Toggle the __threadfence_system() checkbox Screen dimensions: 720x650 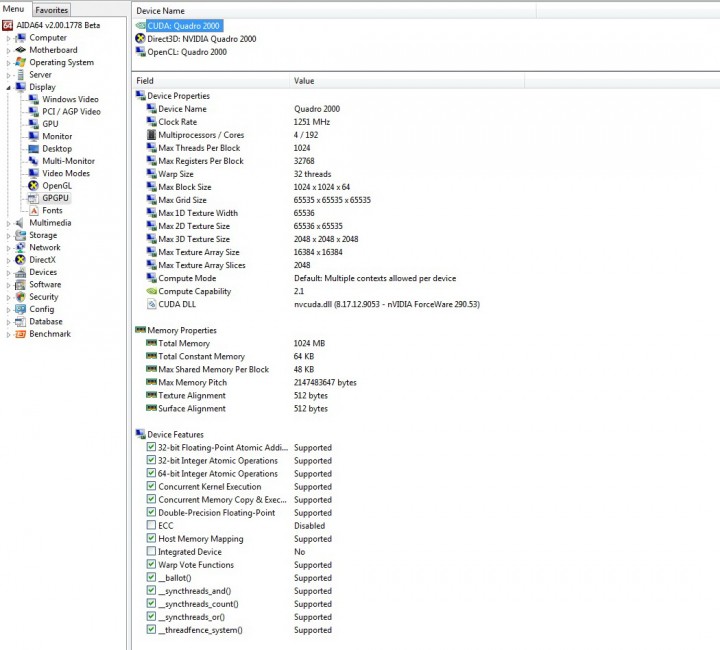tap(151, 629)
